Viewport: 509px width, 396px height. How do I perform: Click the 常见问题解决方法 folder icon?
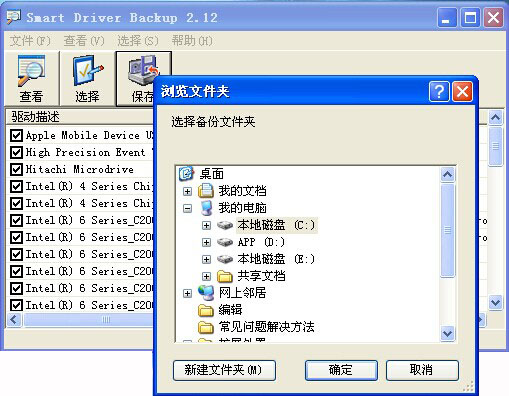point(206,327)
